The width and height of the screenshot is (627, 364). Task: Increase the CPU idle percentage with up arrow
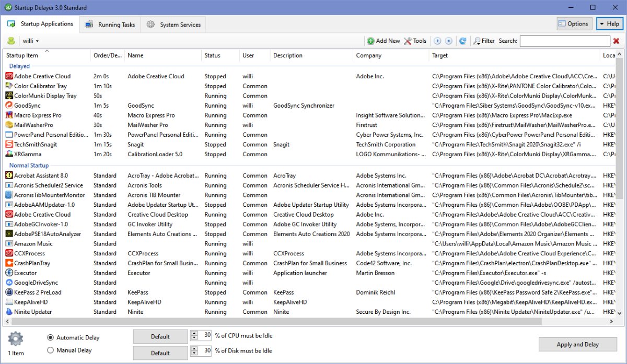(193, 333)
